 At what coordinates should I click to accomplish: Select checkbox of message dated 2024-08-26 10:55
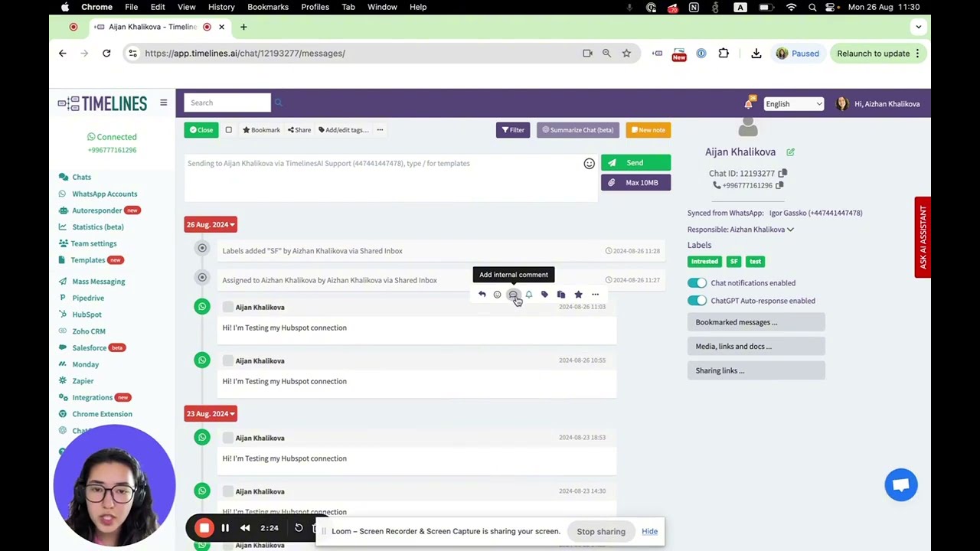(227, 360)
